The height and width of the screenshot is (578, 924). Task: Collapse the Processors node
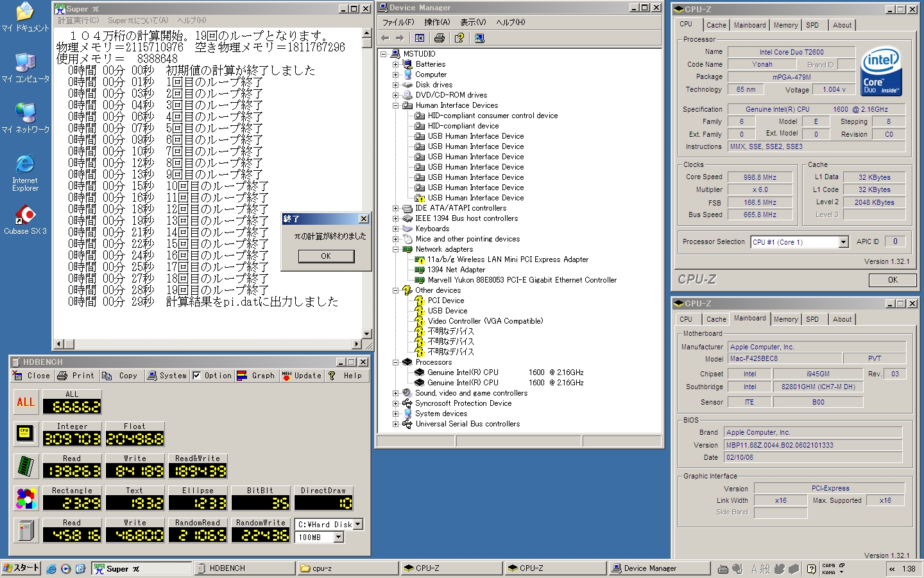click(x=396, y=362)
